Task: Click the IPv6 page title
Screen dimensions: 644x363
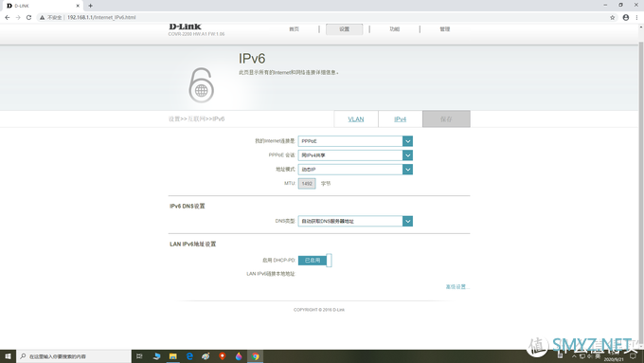Action: 252,59
